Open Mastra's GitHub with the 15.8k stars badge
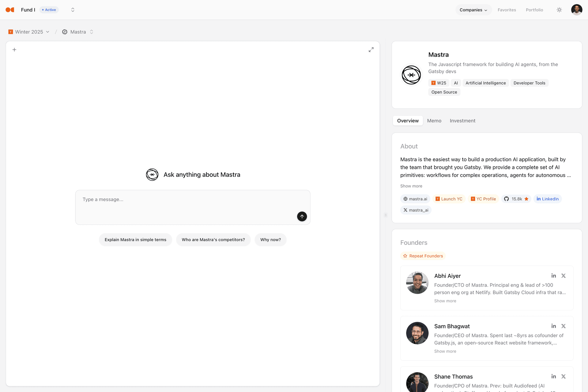Screen dimensions: 588x392 (x=516, y=199)
